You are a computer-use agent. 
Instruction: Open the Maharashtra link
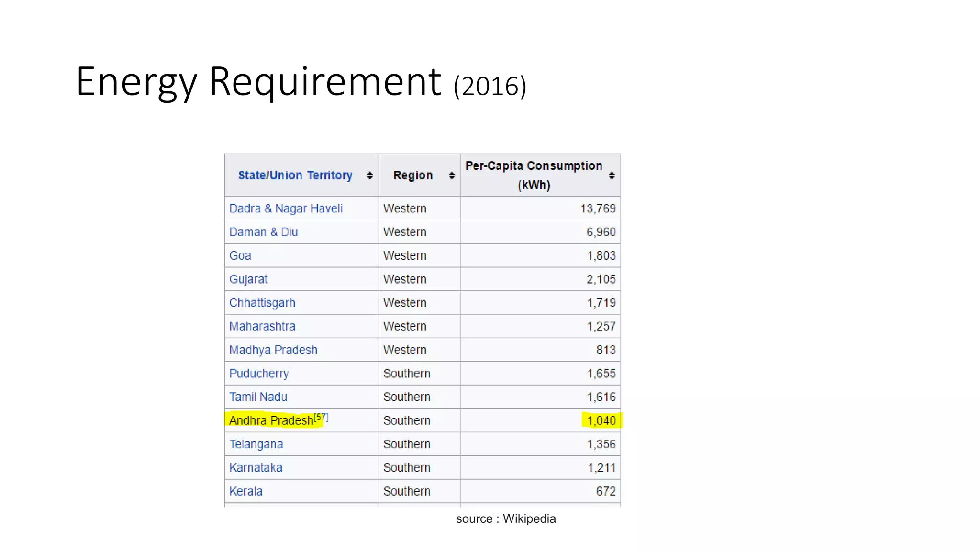coord(262,326)
